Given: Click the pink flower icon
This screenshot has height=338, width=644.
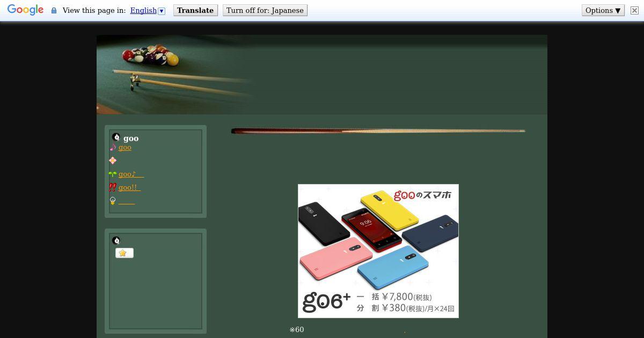Looking at the screenshot, I should tap(113, 160).
